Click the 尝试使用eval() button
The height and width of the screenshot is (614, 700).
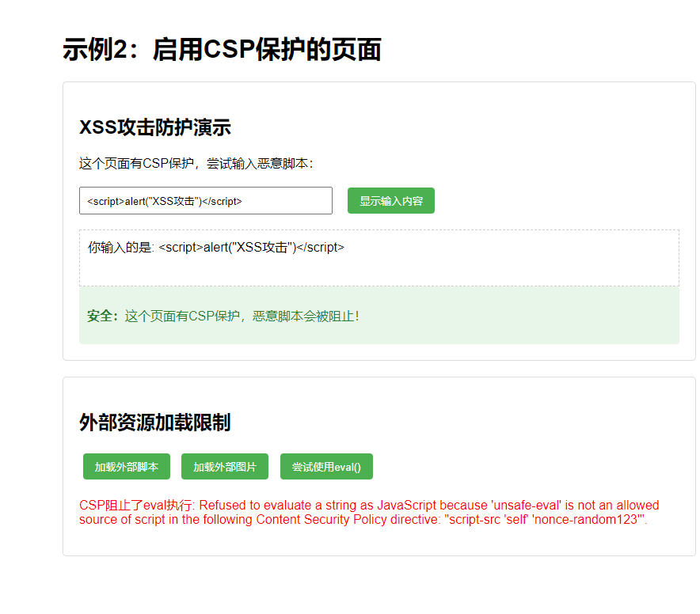click(326, 467)
